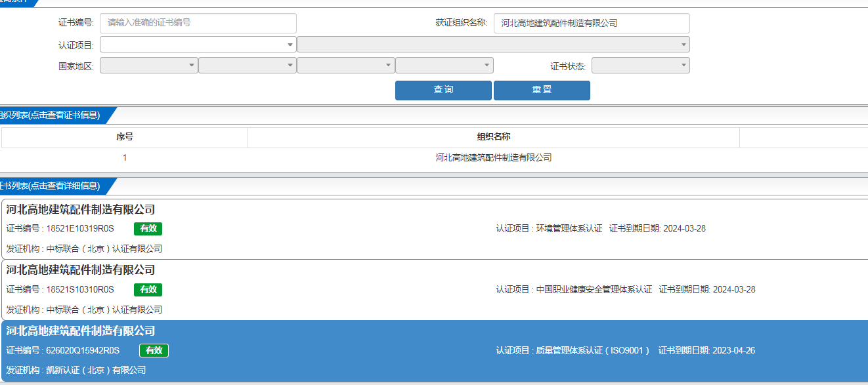Click certificate number 18521S10310R0S

(80, 289)
